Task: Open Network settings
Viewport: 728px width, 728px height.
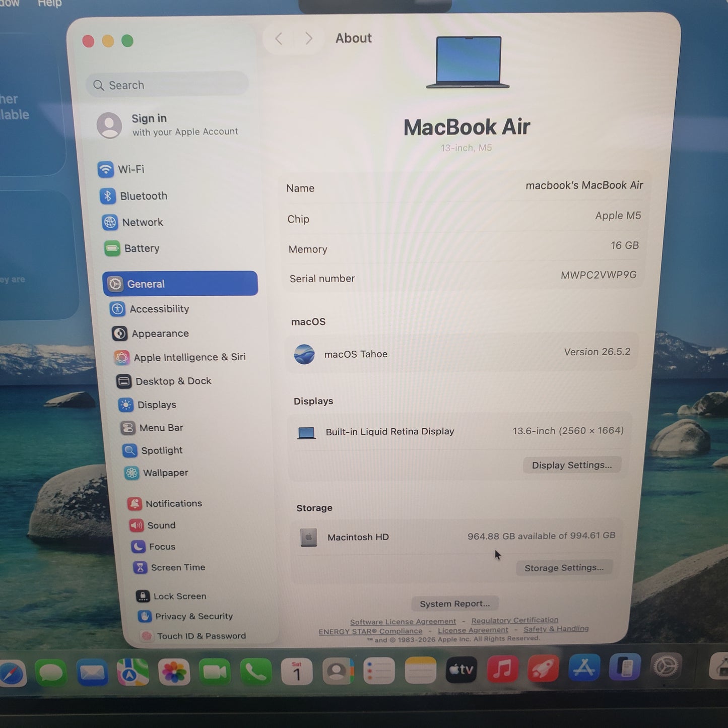Action: click(x=133, y=222)
